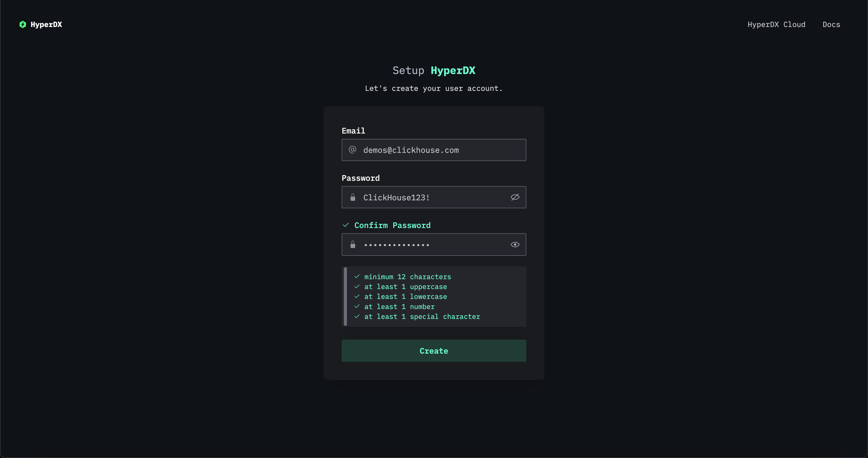The width and height of the screenshot is (868, 458).
Task: Open the HyperDX Cloud link
Action: (776, 24)
